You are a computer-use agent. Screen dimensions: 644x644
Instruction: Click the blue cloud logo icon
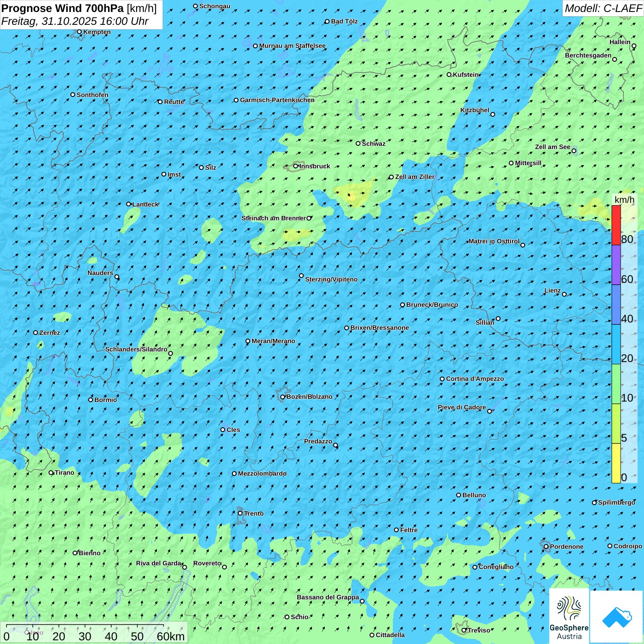coord(616,617)
